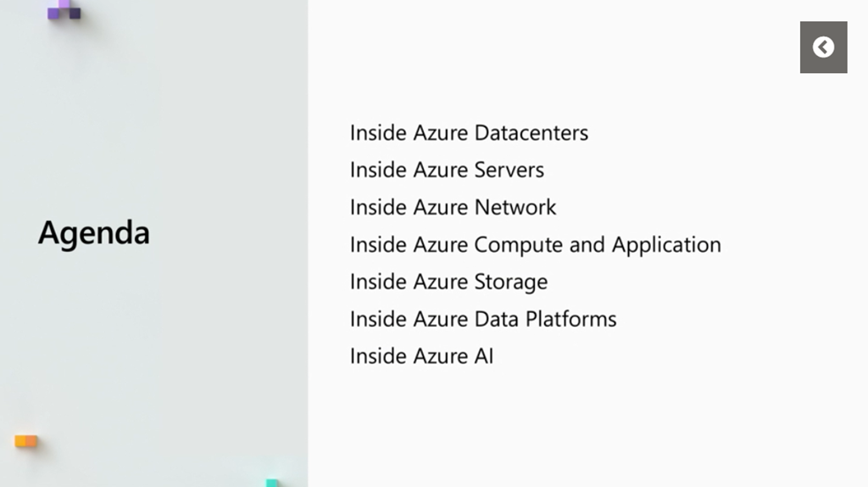Viewport: 868px width, 487px height.
Task: Click the "AI" text in last agenda line
Action: pos(483,356)
